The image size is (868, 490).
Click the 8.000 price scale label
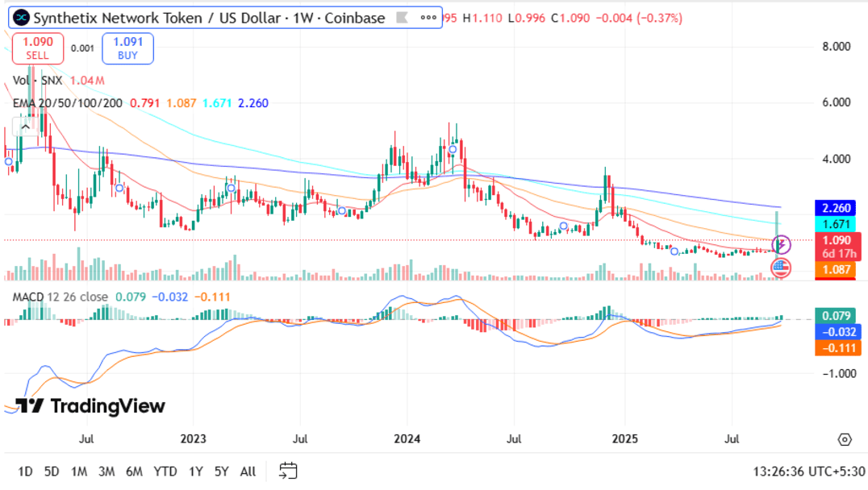click(836, 47)
